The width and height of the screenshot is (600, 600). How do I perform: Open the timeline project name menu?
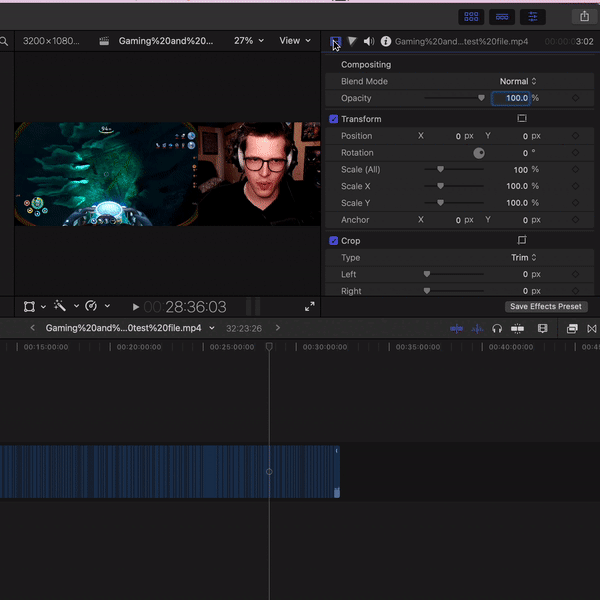[130, 328]
